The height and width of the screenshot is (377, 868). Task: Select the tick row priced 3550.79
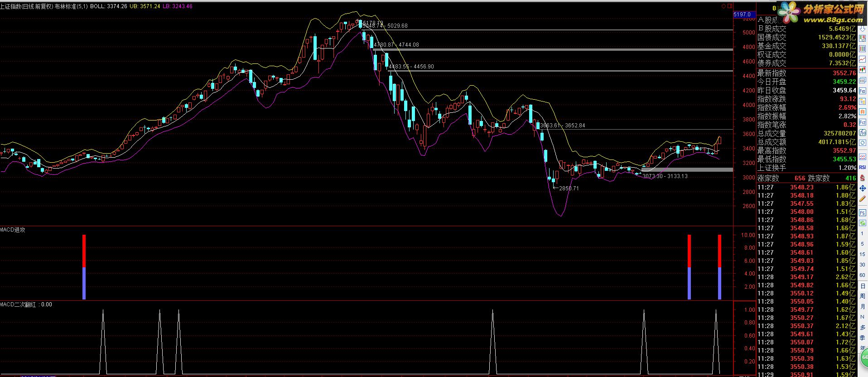point(807,350)
